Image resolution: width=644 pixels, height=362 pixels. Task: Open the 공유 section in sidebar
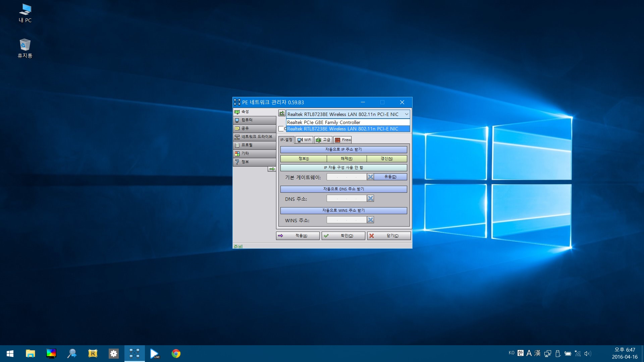[255, 128]
